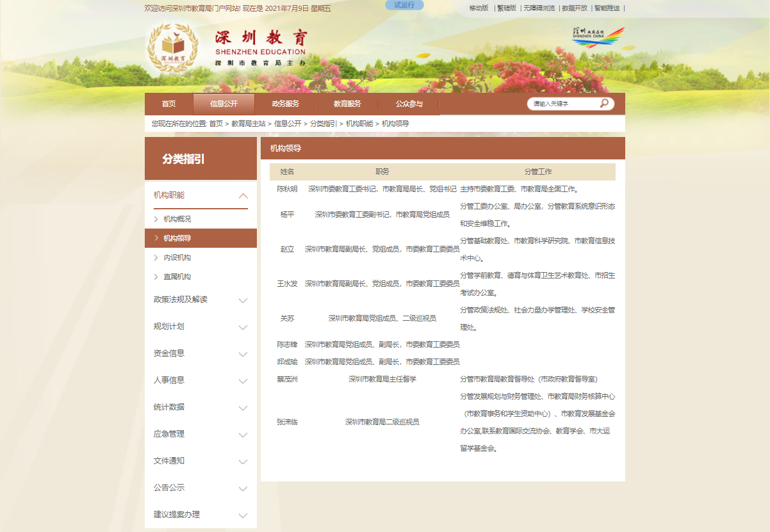Open 机构概况 in the sidebar
The width and height of the screenshot is (770, 532).
[x=177, y=219]
